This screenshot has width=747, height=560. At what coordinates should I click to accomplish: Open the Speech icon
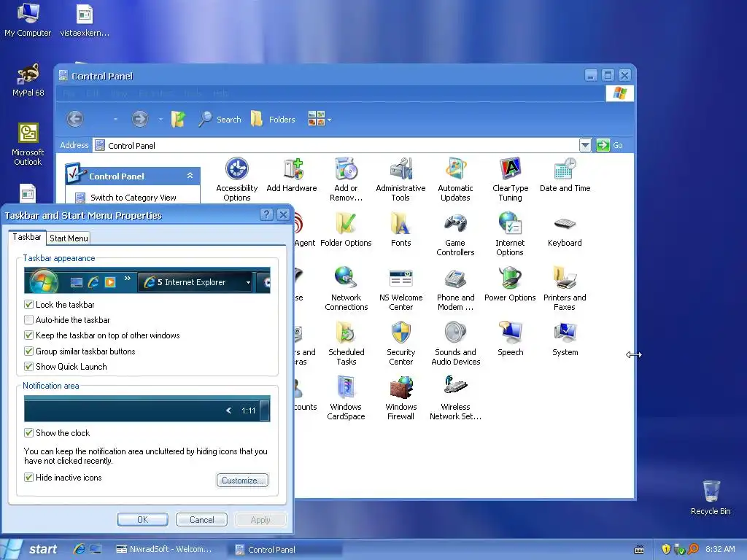click(510, 339)
